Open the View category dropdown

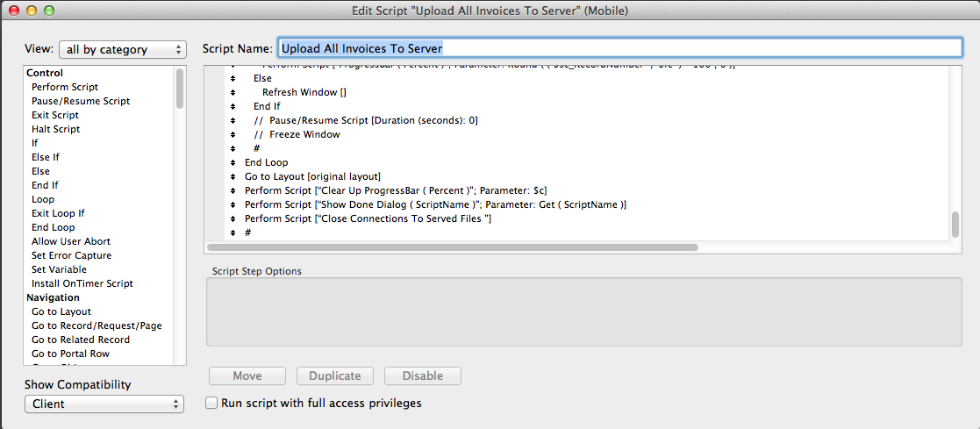123,50
